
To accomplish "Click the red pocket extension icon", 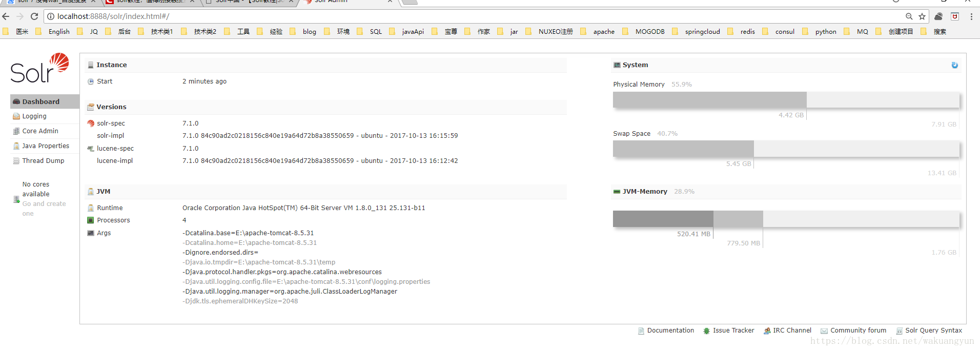I will tap(955, 16).
